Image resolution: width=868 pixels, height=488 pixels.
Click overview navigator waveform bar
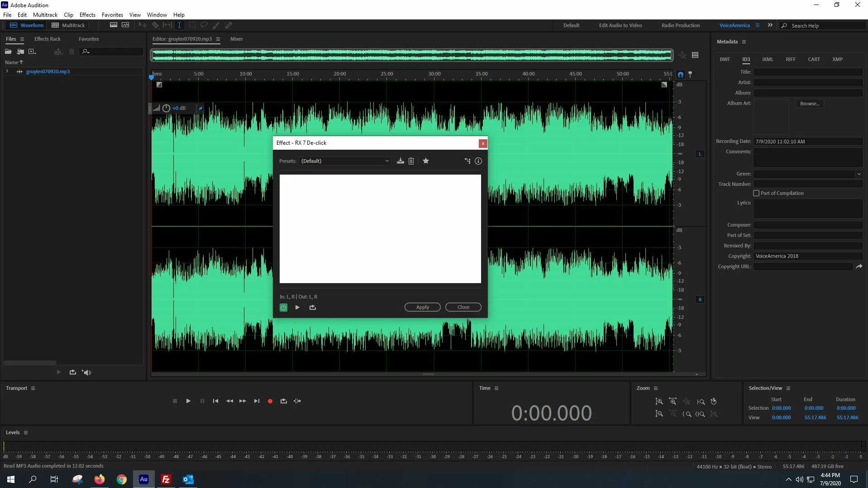point(412,55)
